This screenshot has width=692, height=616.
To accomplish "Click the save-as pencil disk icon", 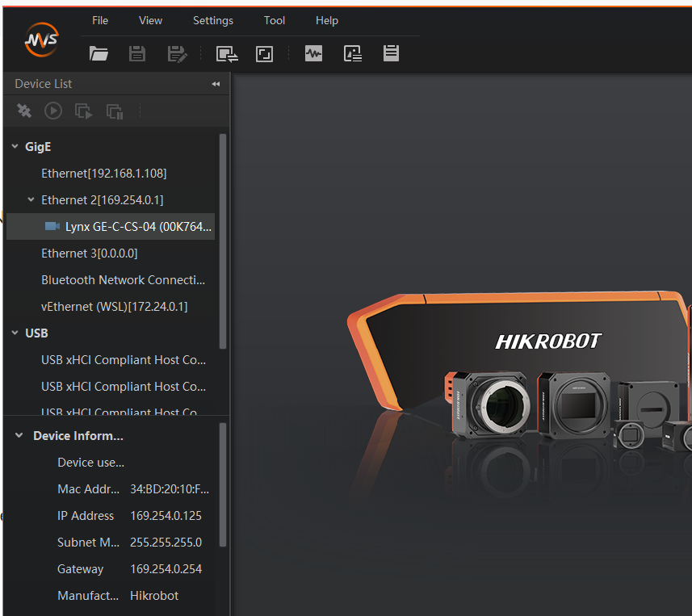I will (176, 54).
